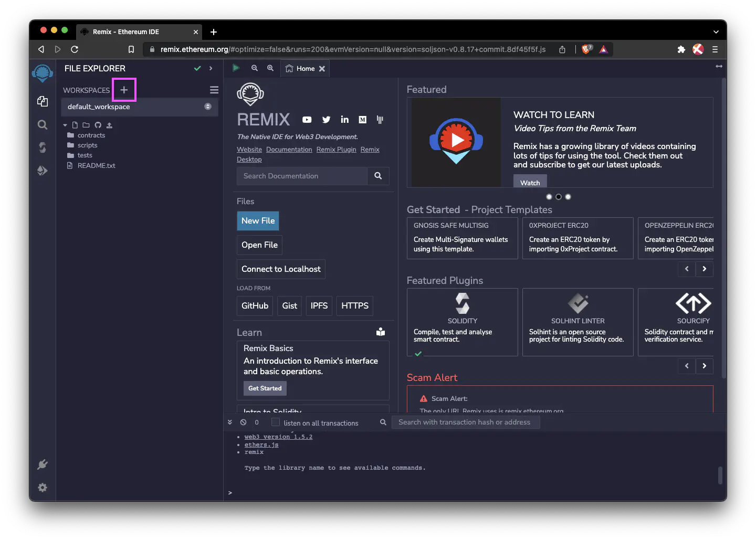Load from Gist button
The width and height of the screenshot is (756, 540).
(x=289, y=306)
